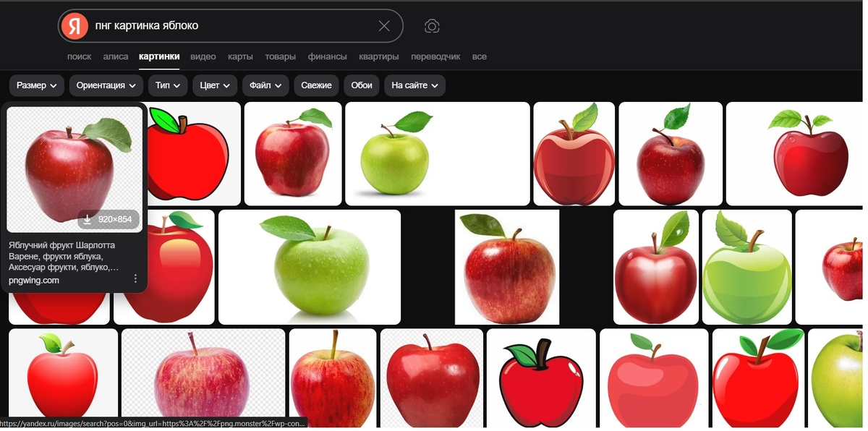Screen dimensions: 868x431
Task: Open the Цвет filter dropdown
Action: (214, 85)
